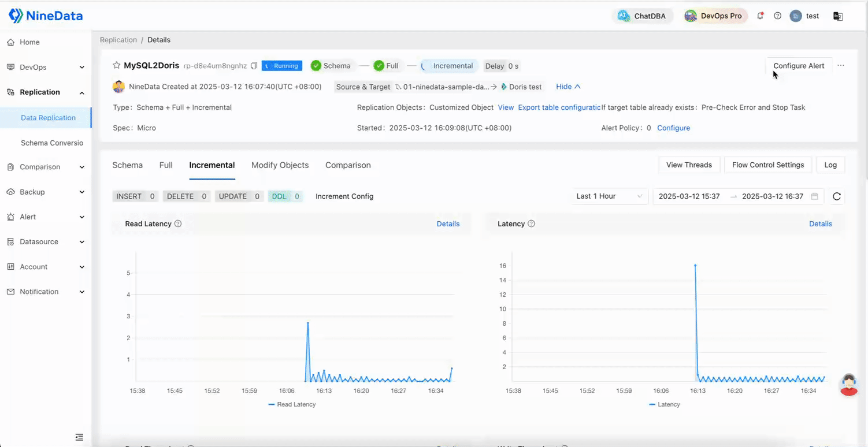View the replication objects
Image resolution: width=868 pixels, height=447 pixels.
pyautogui.click(x=506, y=107)
